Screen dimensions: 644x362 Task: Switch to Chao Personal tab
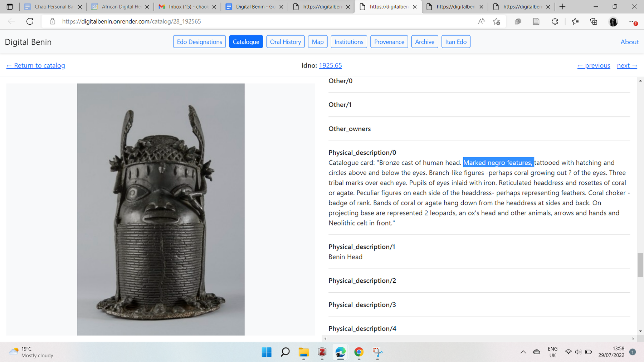53,6
